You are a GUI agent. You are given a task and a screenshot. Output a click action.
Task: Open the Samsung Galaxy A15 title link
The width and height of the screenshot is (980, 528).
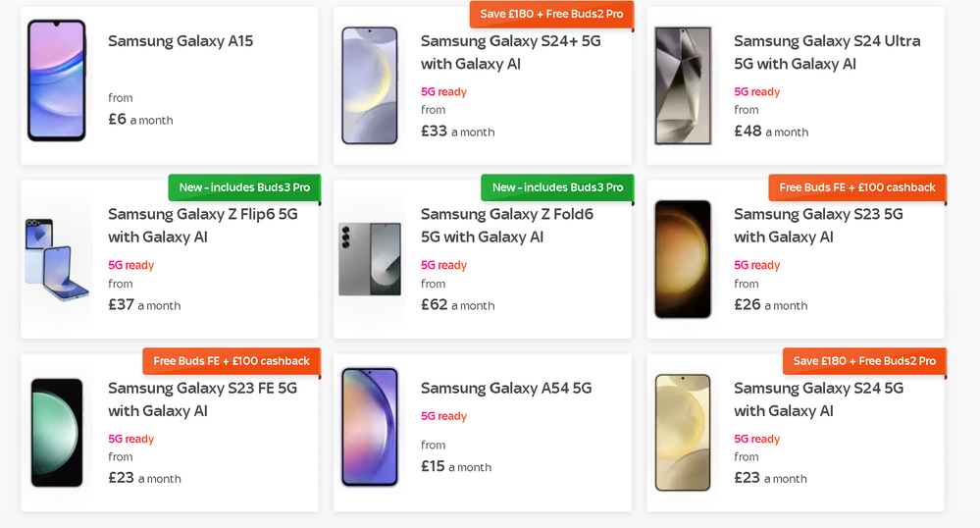[181, 41]
